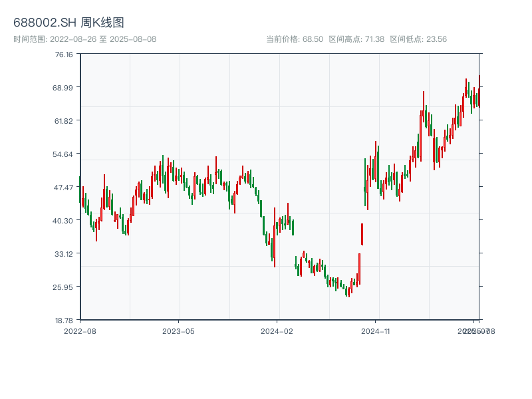Screen dimensions: 532x399
Task: Click the 2022-08 x-axis date label
Action: (80, 331)
